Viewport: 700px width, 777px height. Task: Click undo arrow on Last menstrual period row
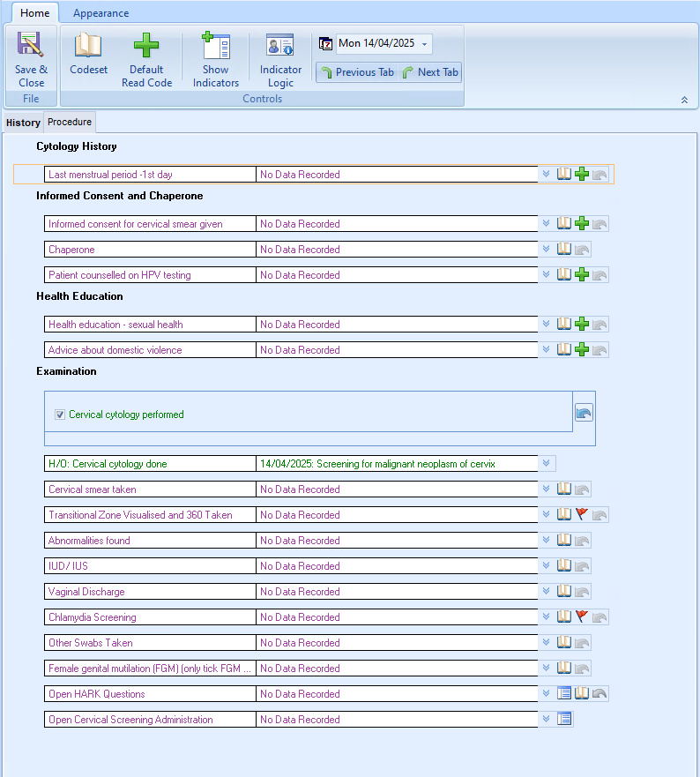pyautogui.click(x=599, y=175)
